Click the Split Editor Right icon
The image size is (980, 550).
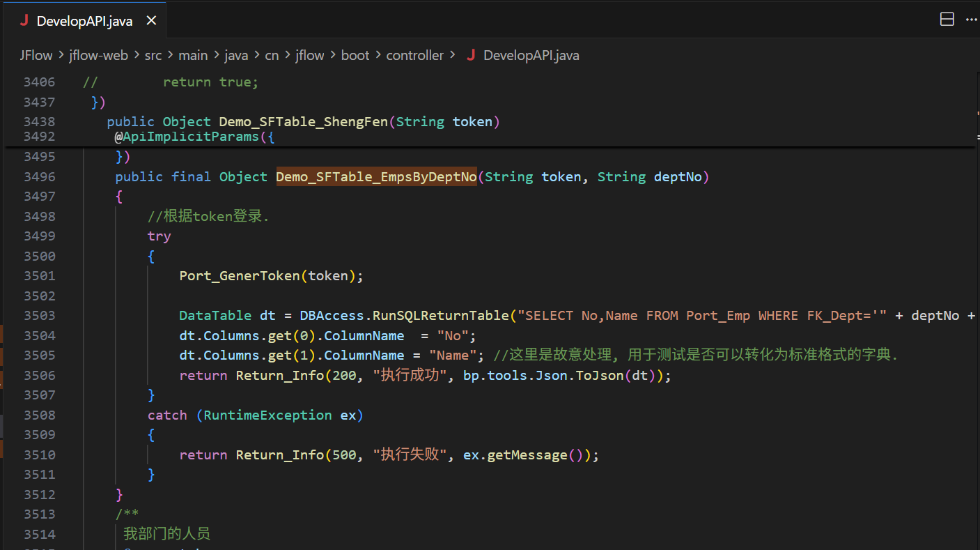coord(947,20)
